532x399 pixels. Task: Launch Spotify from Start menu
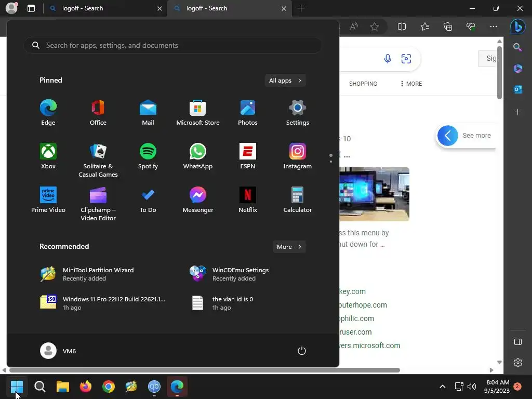[x=148, y=156]
